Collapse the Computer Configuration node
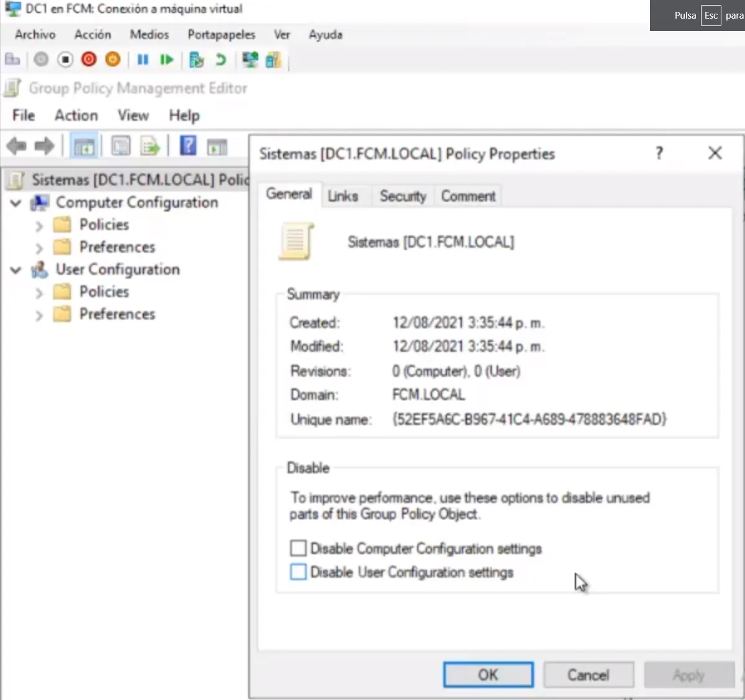The height and width of the screenshot is (700, 745). coord(16,203)
